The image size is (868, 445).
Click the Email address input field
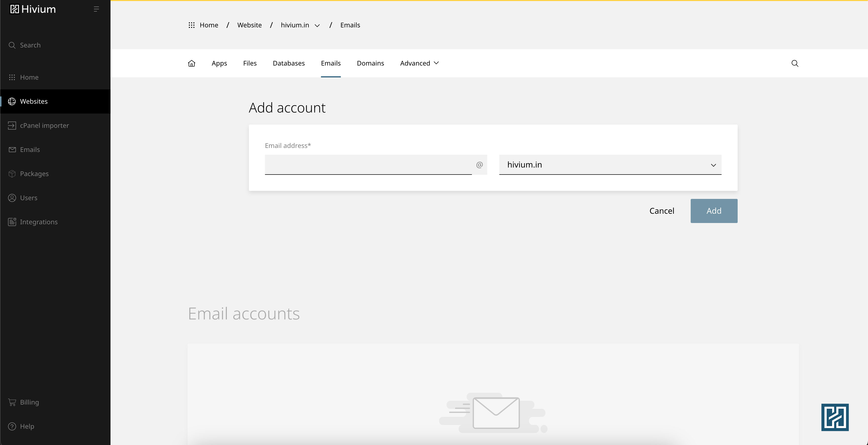(368, 165)
